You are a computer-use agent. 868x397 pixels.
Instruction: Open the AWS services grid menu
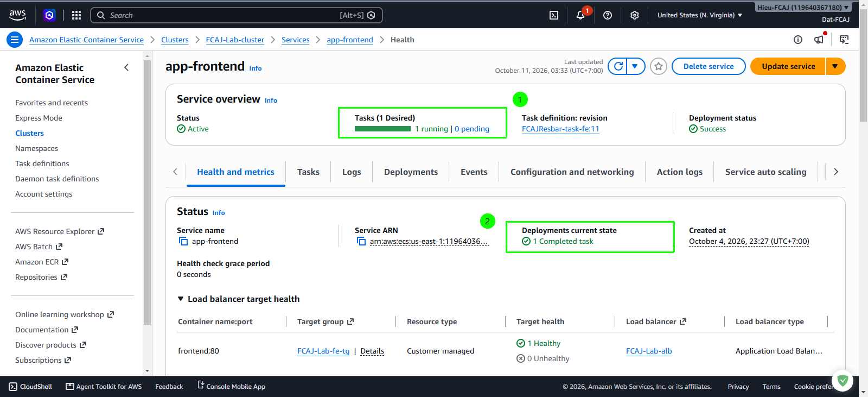coord(76,15)
